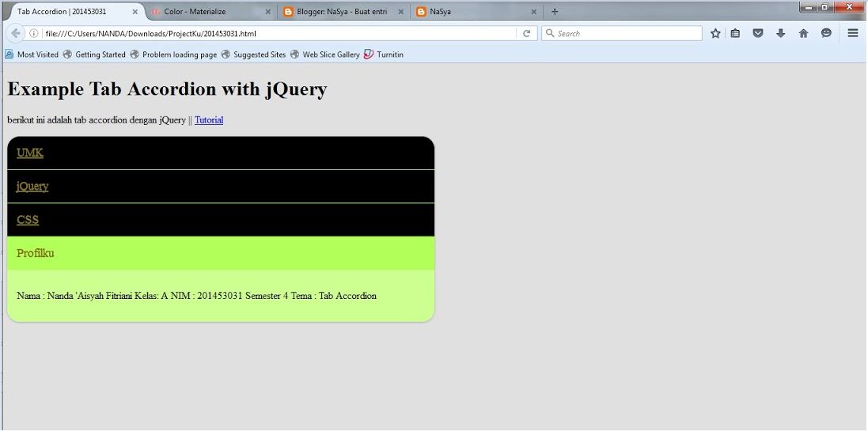
Task: Close the Tab Accordion tab
Action: coord(135,11)
